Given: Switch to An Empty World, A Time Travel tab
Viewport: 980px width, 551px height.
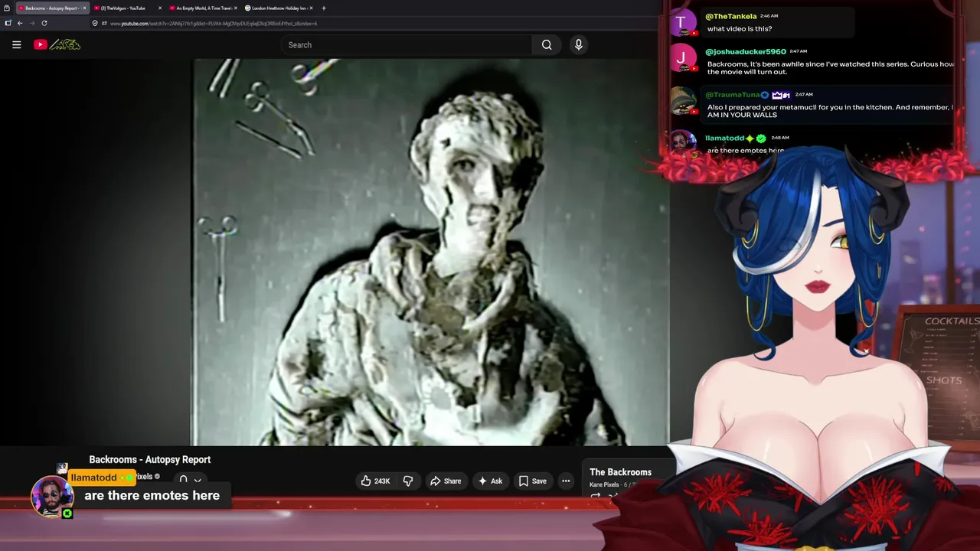Looking at the screenshot, I should 203,8.
